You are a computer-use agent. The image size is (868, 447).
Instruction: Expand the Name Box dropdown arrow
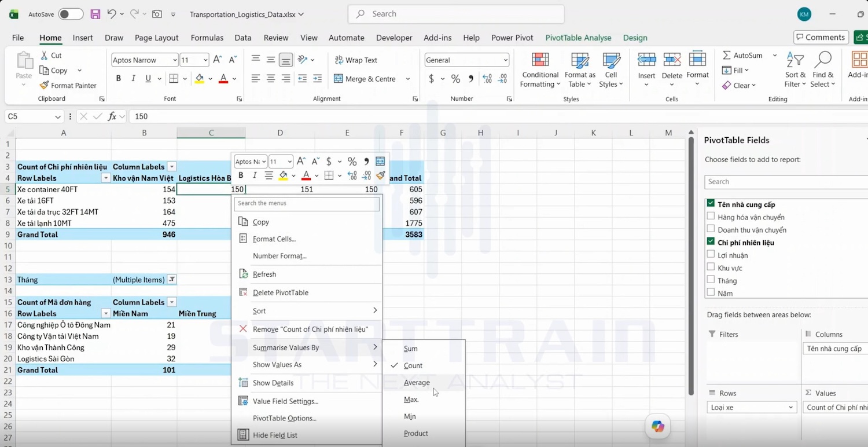tap(58, 117)
